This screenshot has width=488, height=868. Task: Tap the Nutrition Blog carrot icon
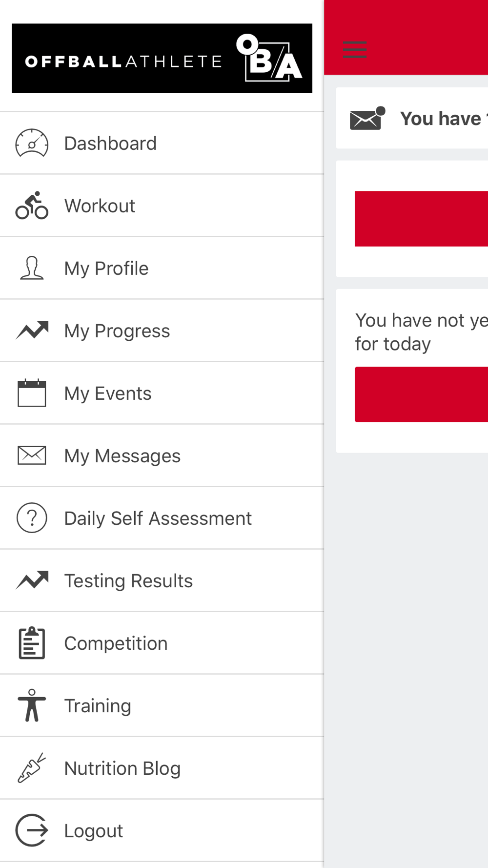click(32, 768)
